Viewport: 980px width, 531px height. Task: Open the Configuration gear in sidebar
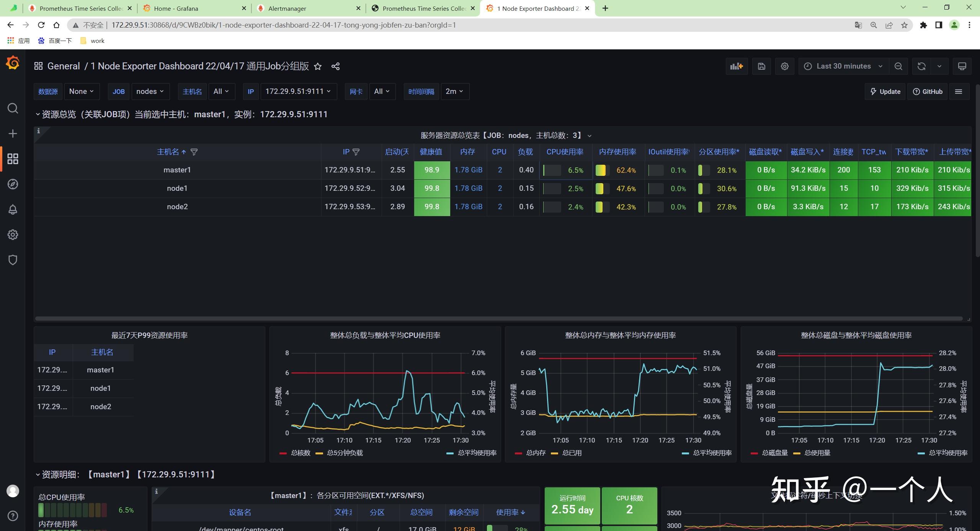point(13,234)
